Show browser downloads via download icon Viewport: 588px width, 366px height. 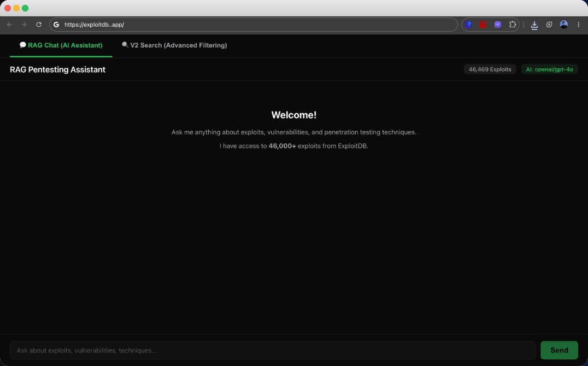click(534, 25)
